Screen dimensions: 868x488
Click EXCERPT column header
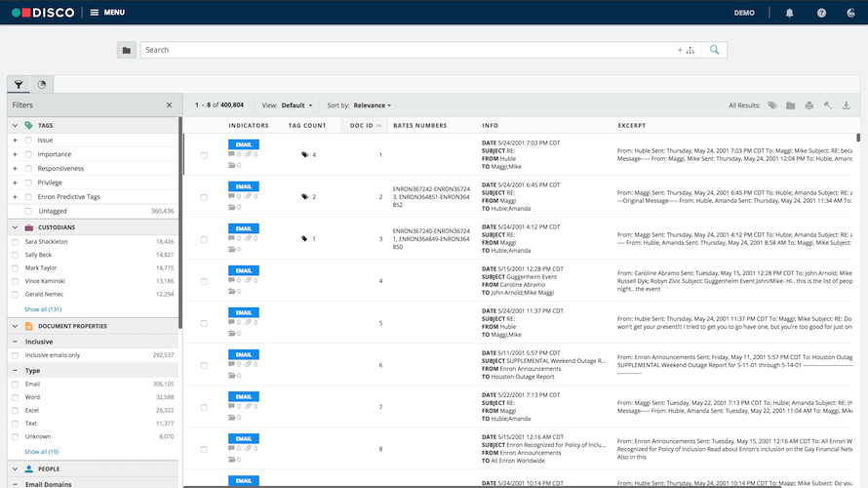(632, 126)
